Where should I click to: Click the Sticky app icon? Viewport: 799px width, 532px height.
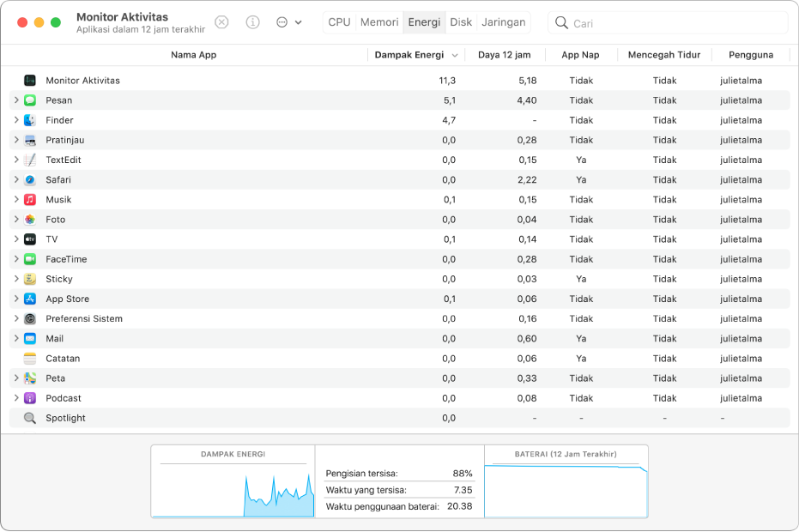click(x=30, y=279)
